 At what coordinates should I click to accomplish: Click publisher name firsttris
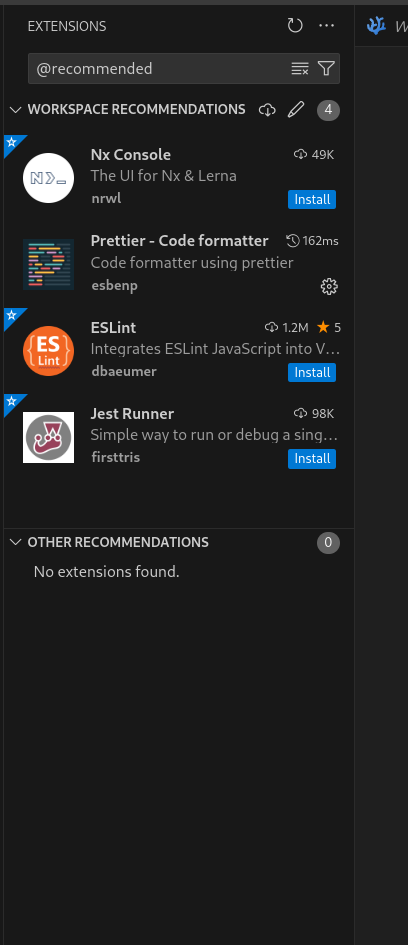(x=116, y=458)
